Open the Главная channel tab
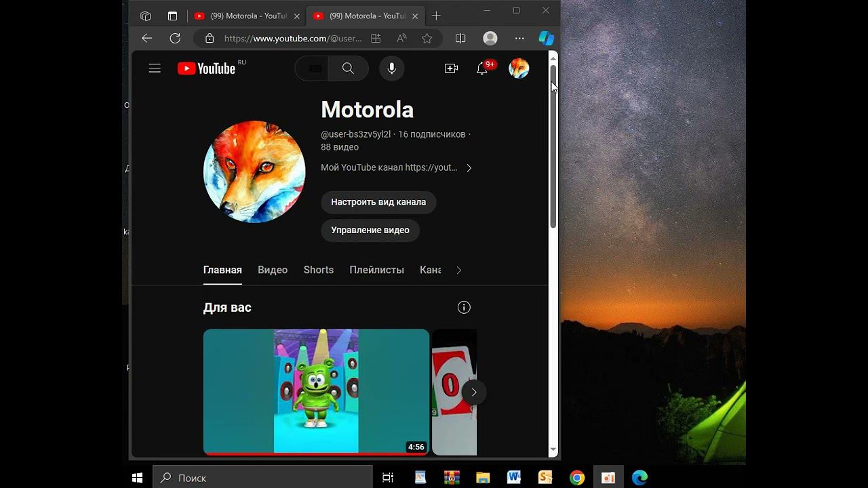Screen dimensions: 868x488 222,270
